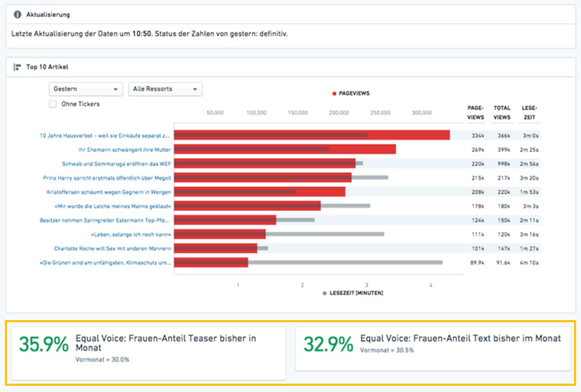This screenshot has height=392, width=581.
Task: Open the Springreiter Estermann article link
Action: click(x=104, y=220)
